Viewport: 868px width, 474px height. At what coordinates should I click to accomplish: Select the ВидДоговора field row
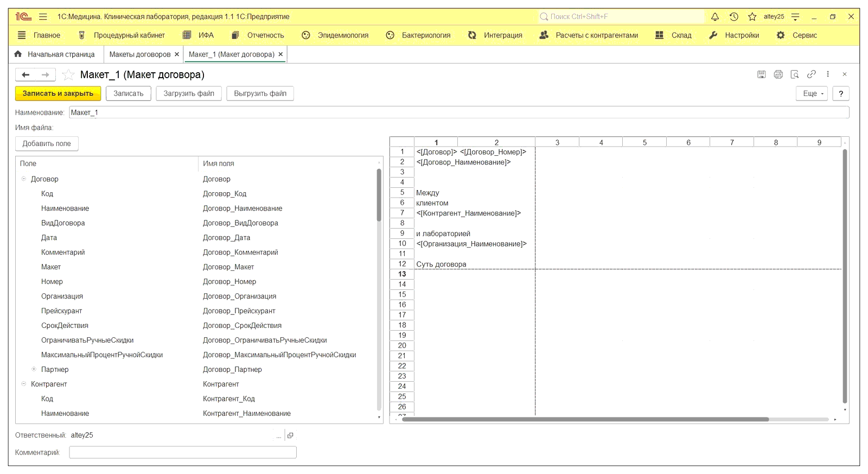pyautogui.click(x=196, y=223)
